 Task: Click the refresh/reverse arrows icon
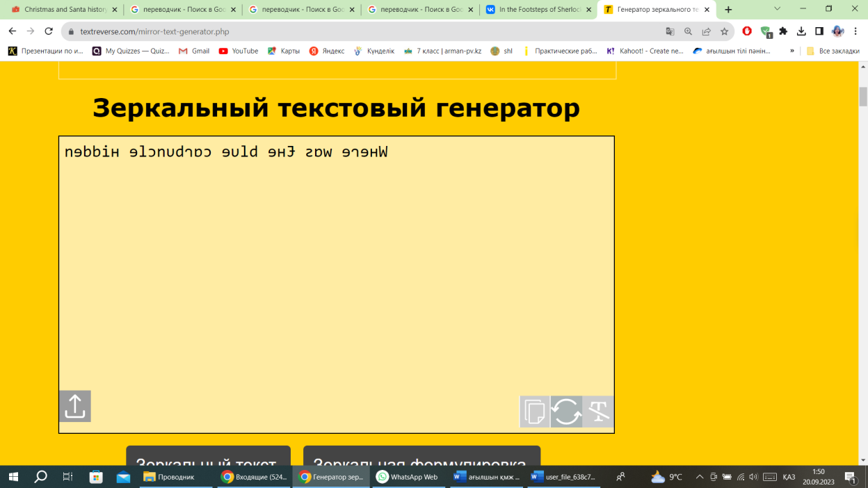coord(566,412)
